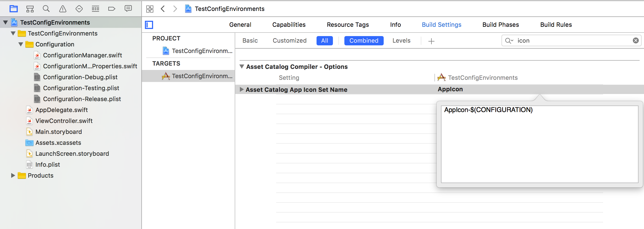The width and height of the screenshot is (644, 229).
Task: Collapse Asset Catalog Compiler - Options section
Action: click(242, 67)
